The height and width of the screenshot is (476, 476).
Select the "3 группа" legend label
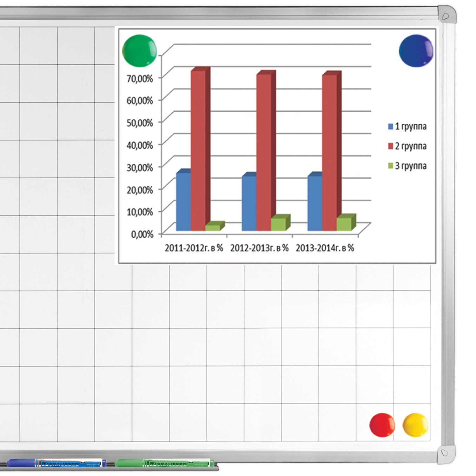[411, 166]
